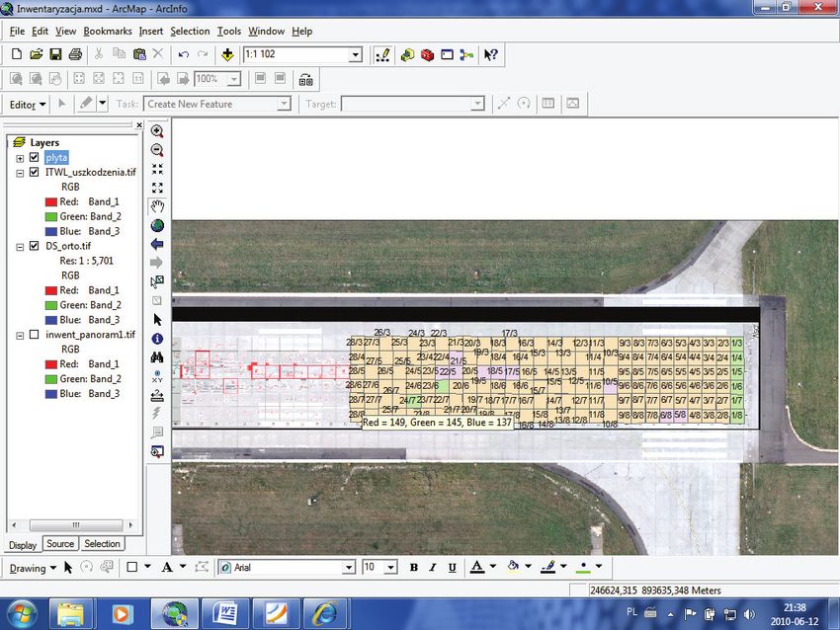840x630 pixels.
Task: Open the Arial font dropdown
Action: [x=348, y=568]
